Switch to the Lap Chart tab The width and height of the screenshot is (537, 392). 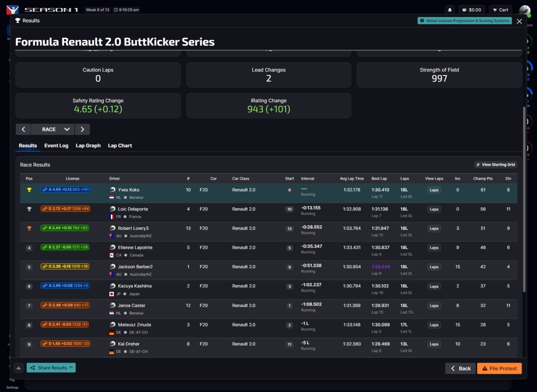pos(120,146)
